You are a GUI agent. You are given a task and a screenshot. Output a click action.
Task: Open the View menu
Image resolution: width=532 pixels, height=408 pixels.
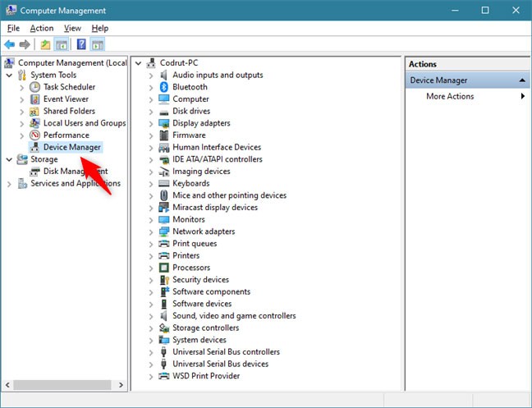72,28
